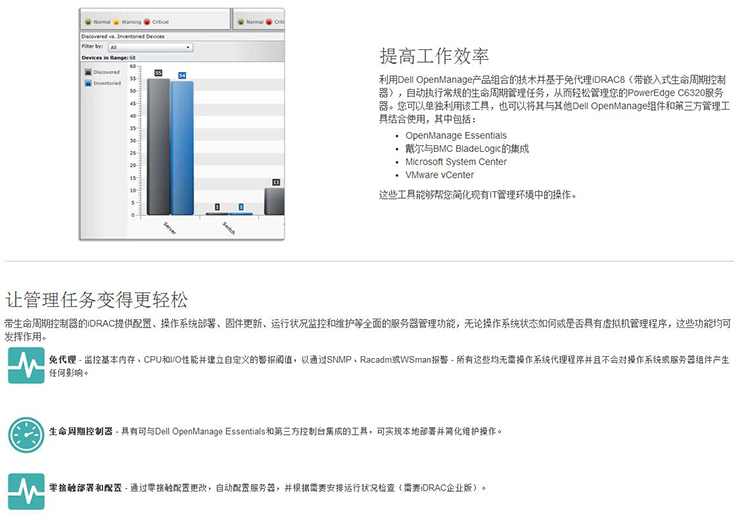Click the 提高工作效率 heading
This screenshot has height=531, width=750.
(434, 55)
